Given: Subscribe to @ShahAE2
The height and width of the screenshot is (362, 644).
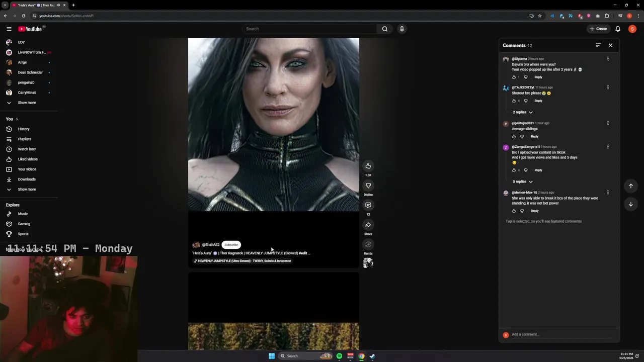Looking at the screenshot, I should 231,245.
